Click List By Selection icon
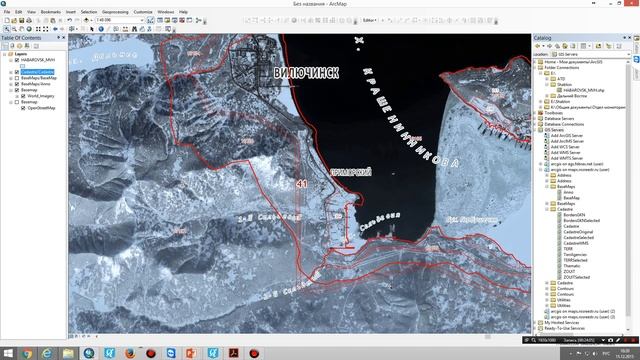 [27, 46]
